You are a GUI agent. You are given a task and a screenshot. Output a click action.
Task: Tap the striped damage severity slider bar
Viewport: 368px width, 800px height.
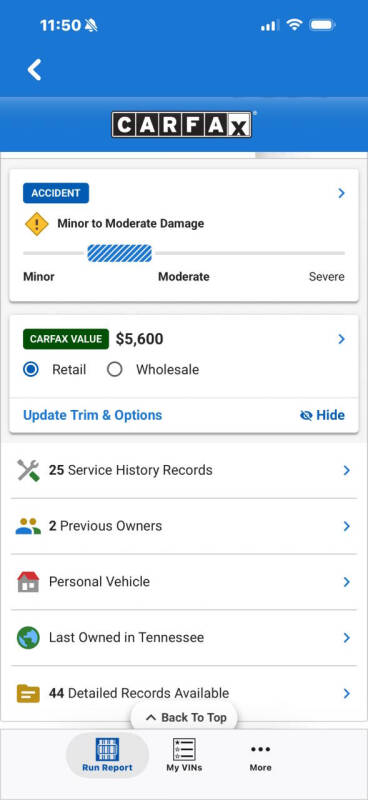pos(119,253)
